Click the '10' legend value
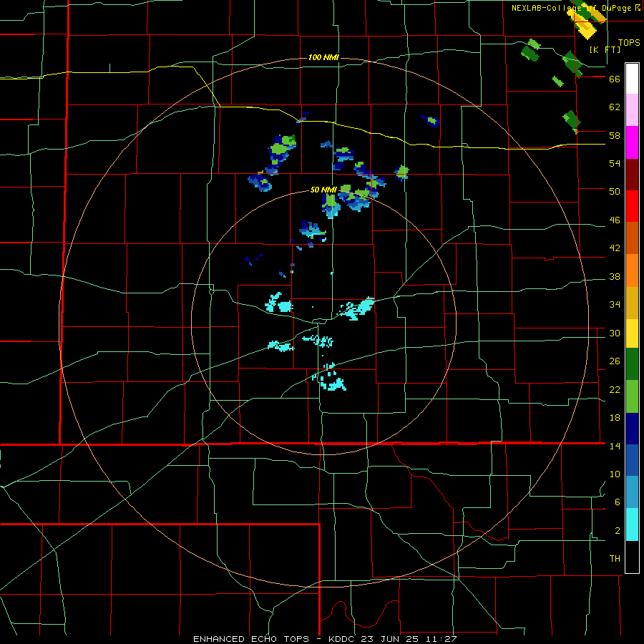 615,474
